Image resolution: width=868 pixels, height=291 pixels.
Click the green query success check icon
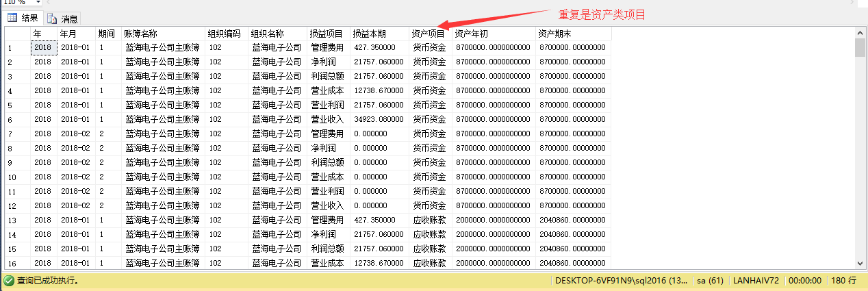9,280
